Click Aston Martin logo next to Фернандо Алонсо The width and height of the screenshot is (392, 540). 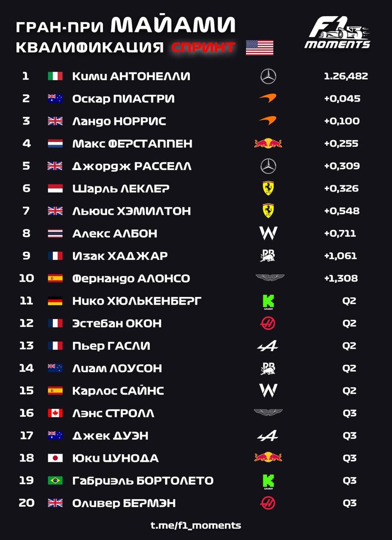270,278
